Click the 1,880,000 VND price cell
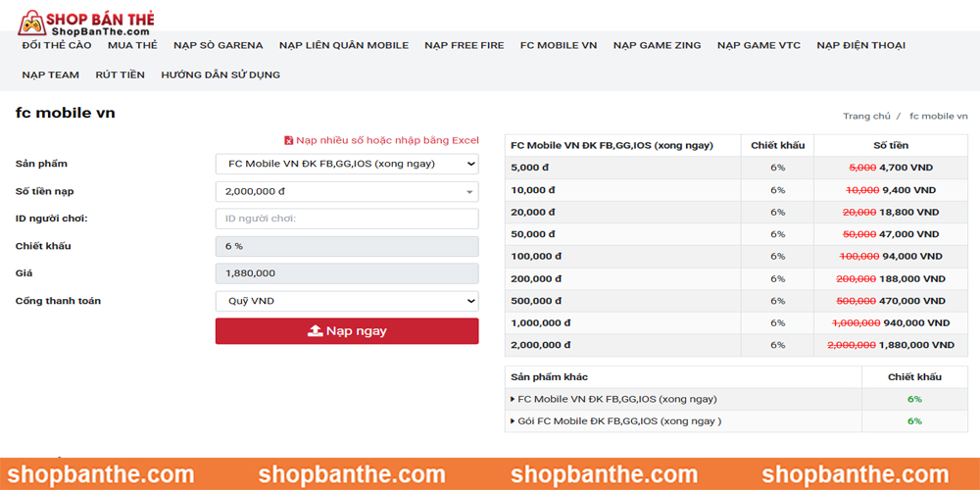 pyautogui.click(x=891, y=345)
